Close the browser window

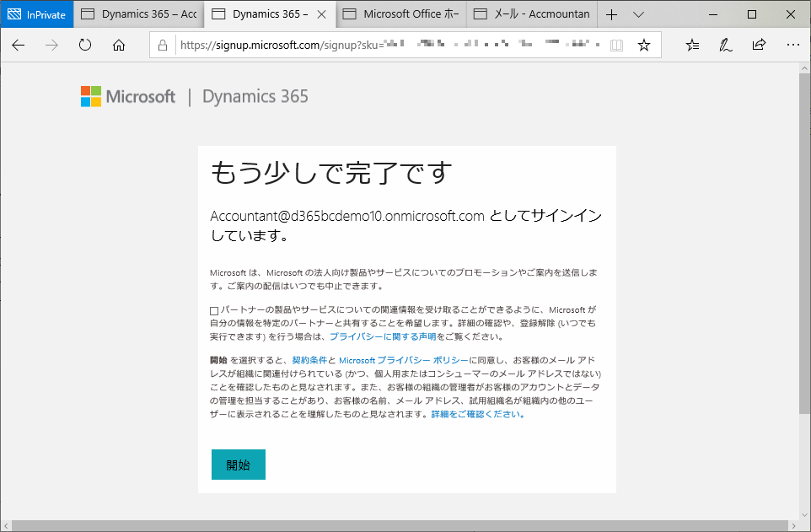tap(790, 14)
